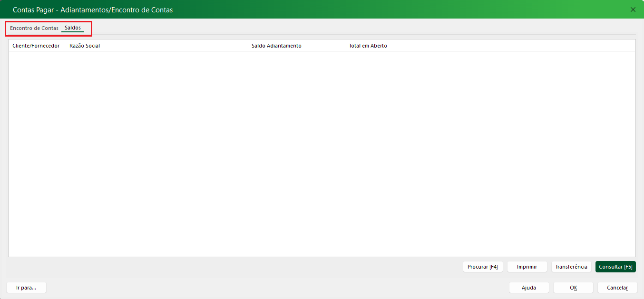
Task: Run the Consultar [F5] query button
Action: click(615, 267)
